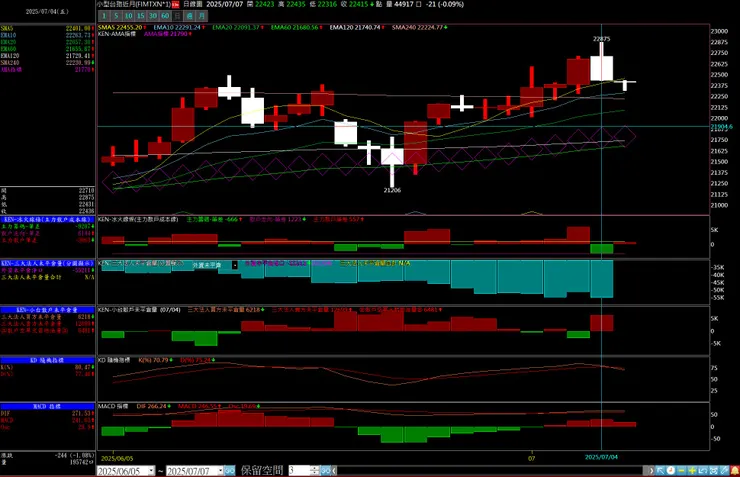Screen dimensions: 740x477
Task: Click the 2025/06/05 axis date label
Action: [x=117, y=458]
